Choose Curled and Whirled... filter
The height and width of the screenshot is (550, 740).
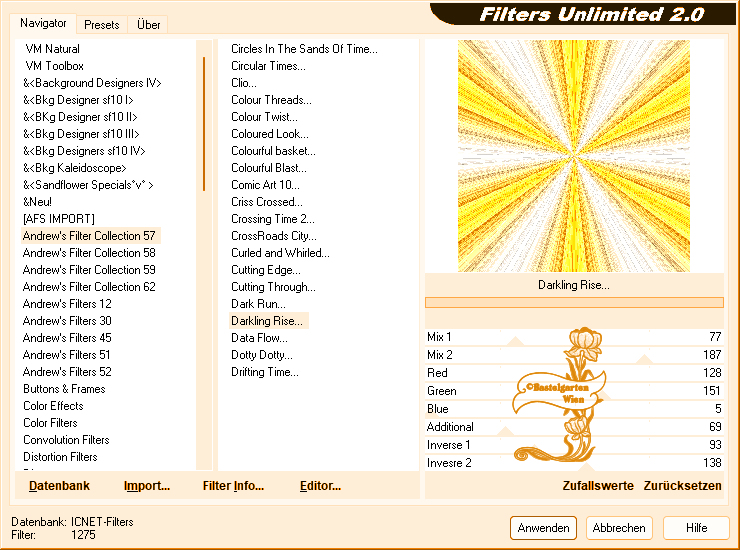click(x=280, y=253)
